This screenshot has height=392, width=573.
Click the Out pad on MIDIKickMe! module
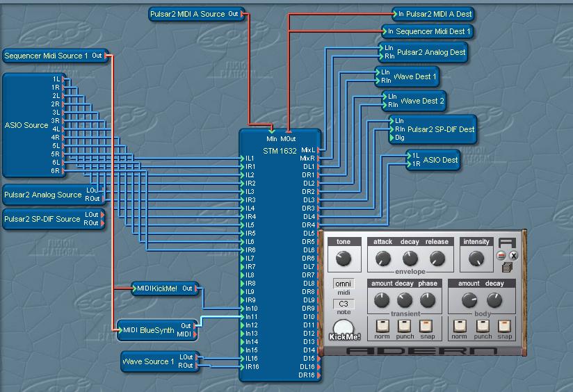196,288
